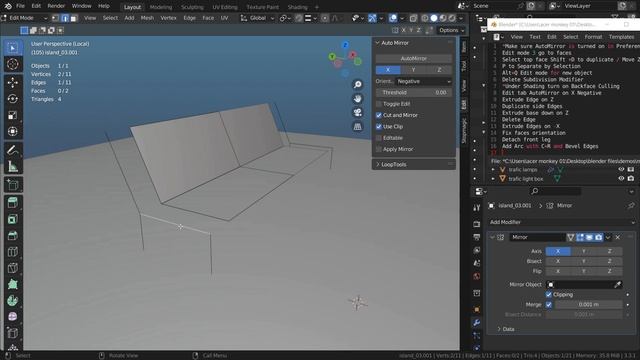
Task: Open the Modifier properties wrench tab
Action: (x=476, y=323)
